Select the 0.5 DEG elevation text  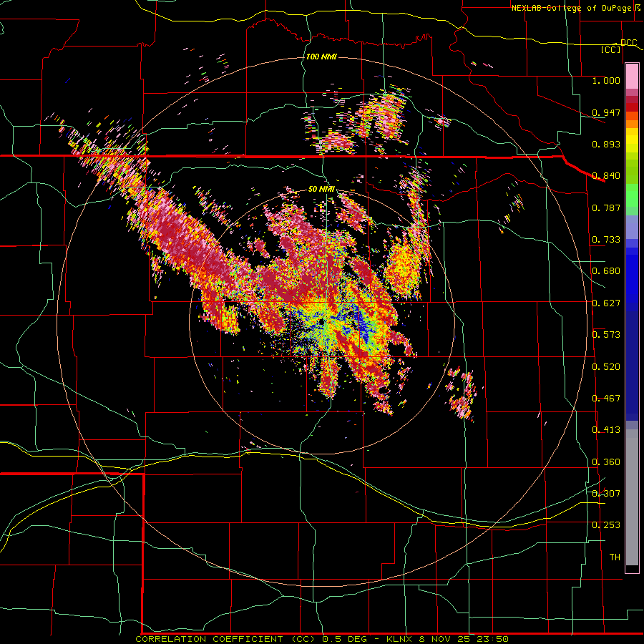(x=345, y=639)
